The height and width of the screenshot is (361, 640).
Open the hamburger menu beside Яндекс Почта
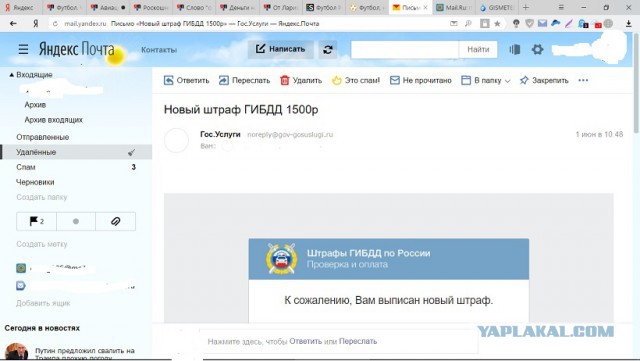pos(23,49)
